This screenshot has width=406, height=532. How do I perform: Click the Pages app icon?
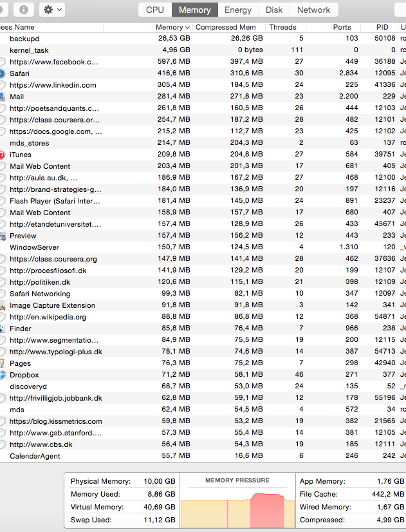coord(2,363)
